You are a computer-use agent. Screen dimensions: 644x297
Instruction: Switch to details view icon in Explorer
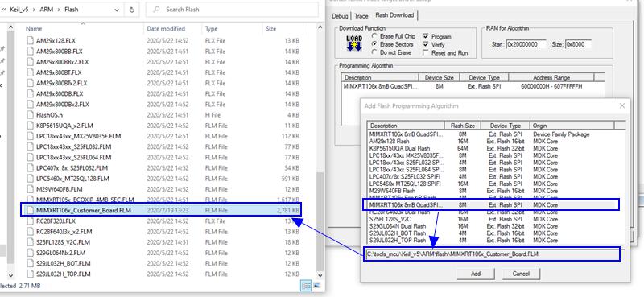306,286
